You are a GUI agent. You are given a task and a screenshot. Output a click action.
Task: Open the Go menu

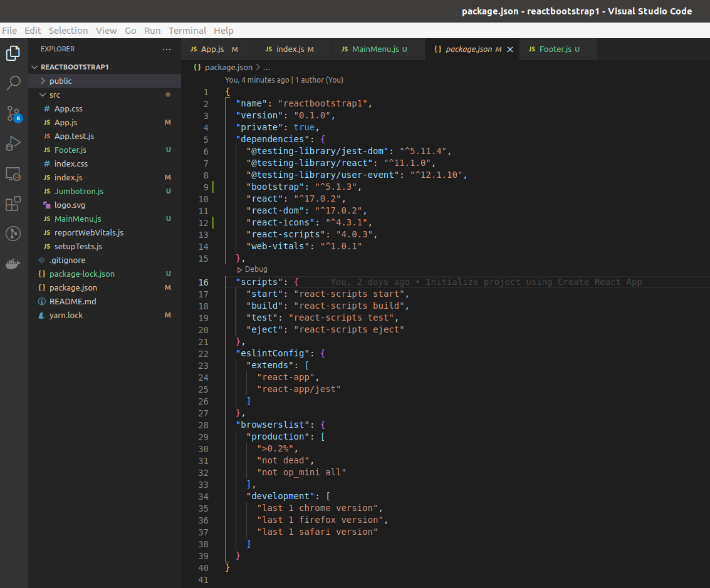130,30
